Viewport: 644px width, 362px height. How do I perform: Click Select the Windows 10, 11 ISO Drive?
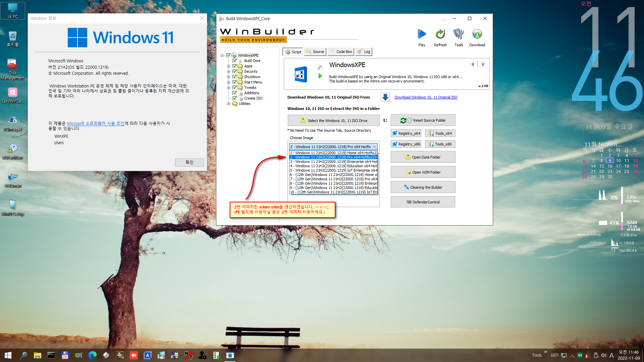pyautogui.click(x=334, y=121)
